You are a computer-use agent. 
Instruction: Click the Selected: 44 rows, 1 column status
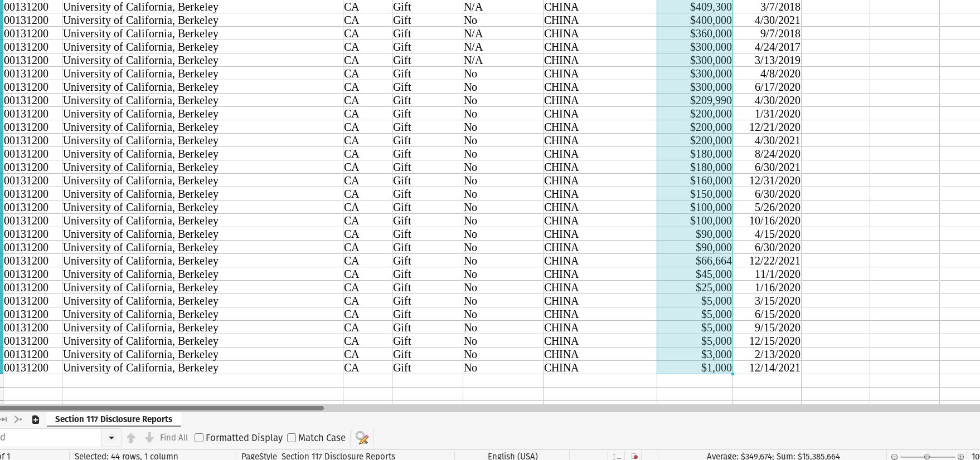pyautogui.click(x=126, y=456)
